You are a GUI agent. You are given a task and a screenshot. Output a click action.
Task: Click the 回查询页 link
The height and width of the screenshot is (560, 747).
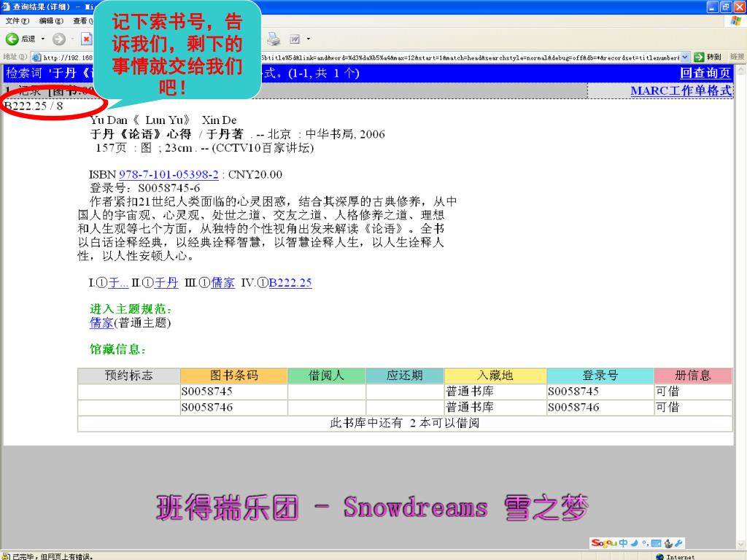click(x=705, y=73)
